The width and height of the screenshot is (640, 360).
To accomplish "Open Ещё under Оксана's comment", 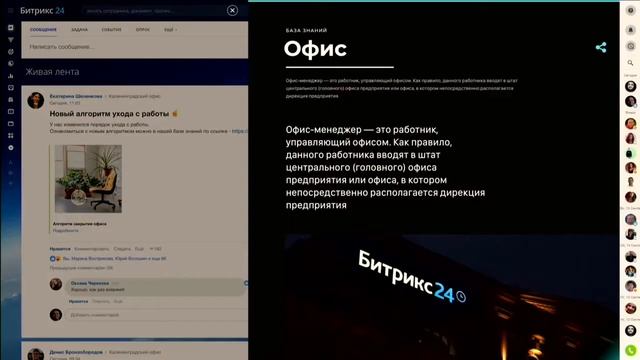I will coord(118,301).
